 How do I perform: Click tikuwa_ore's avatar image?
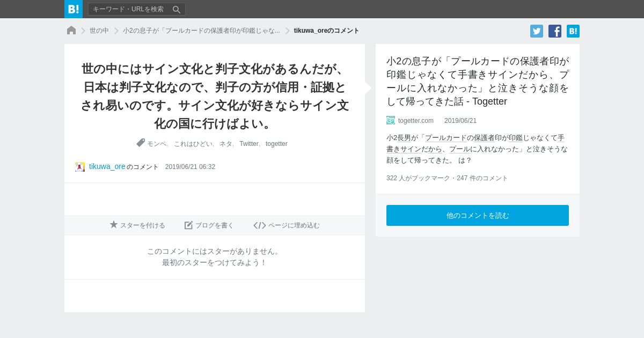[80, 167]
